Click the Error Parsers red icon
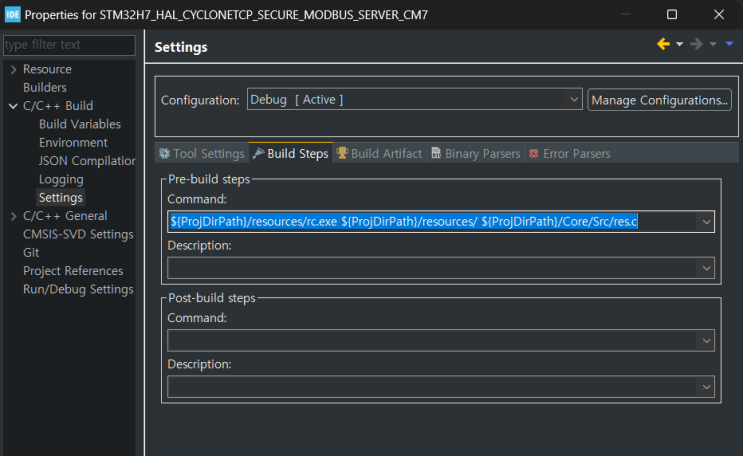 click(534, 153)
